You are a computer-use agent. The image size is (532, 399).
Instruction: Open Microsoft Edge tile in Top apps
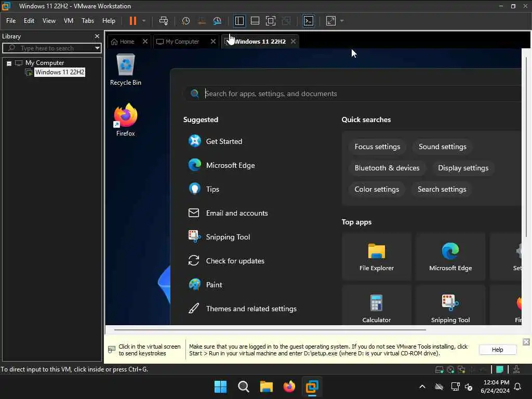coord(450,257)
